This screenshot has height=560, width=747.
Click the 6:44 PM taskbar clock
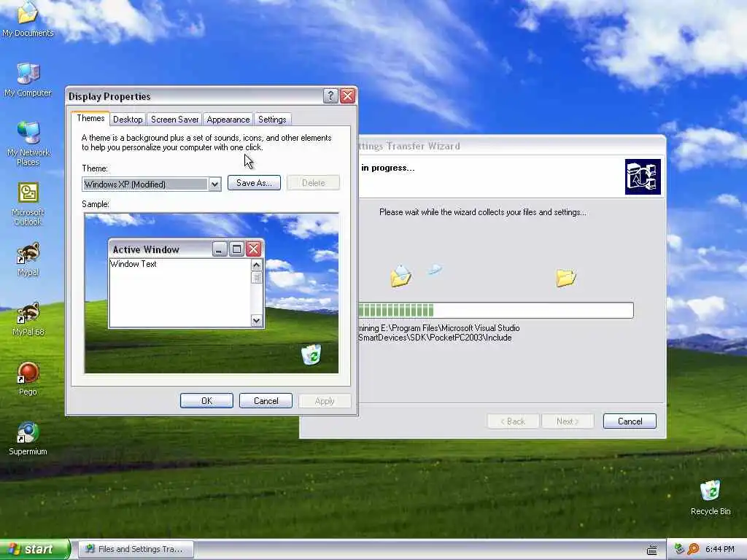point(719,550)
